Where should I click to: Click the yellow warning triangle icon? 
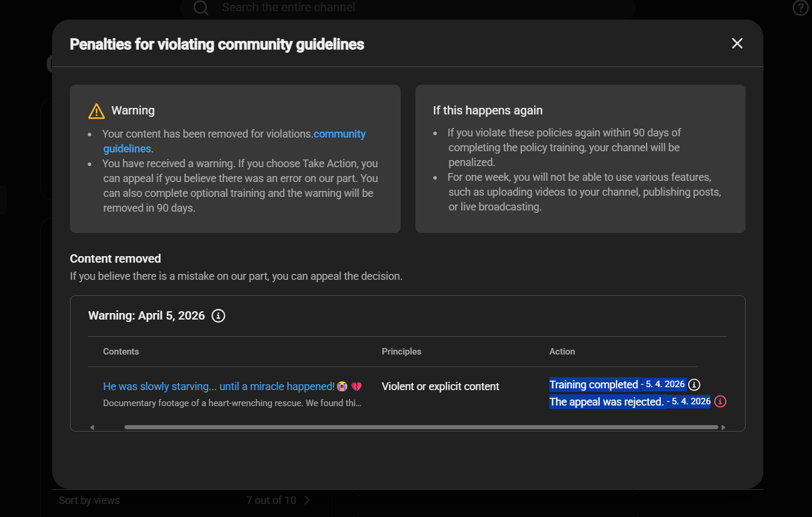[x=96, y=111]
